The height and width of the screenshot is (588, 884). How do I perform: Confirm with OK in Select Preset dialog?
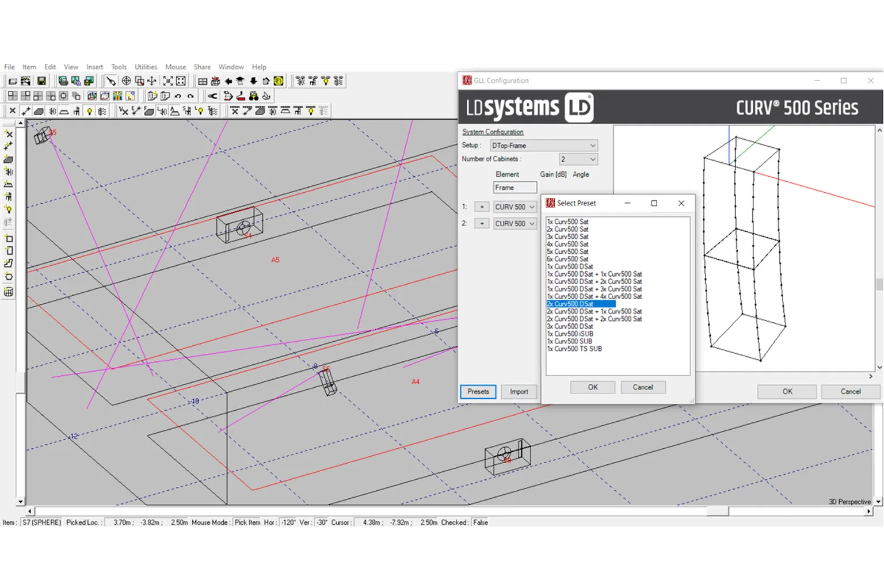click(x=593, y=388)
